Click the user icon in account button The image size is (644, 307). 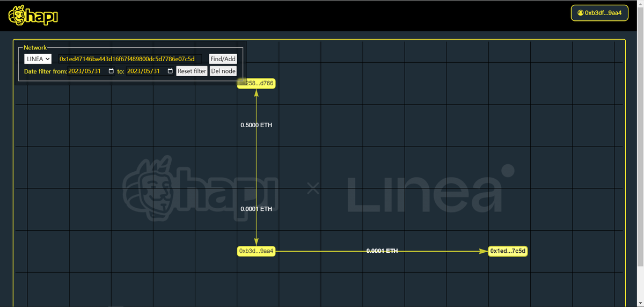pos(580,12)
